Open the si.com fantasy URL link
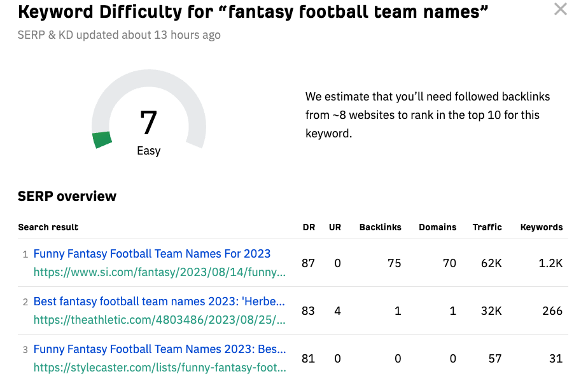Viewport: 588px width, 381px height. (x=159, y=273)
